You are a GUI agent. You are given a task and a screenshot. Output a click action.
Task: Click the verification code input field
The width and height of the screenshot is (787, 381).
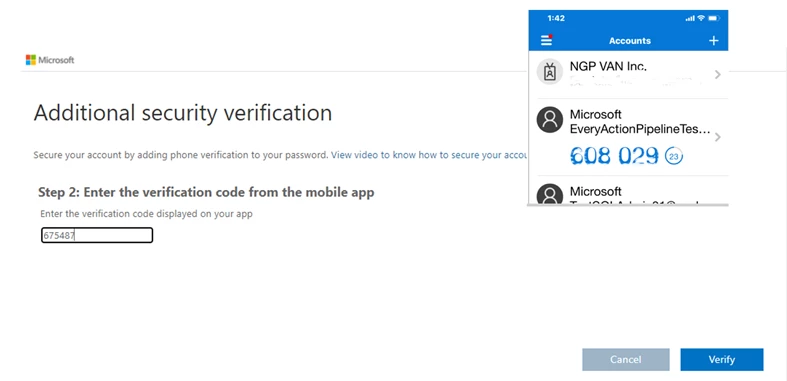[97, 235]
